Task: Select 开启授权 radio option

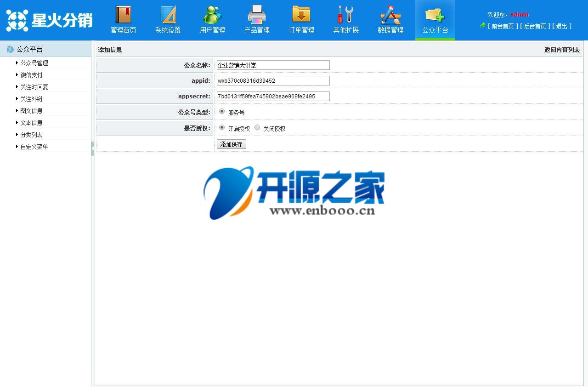Action: coord(222,127)
